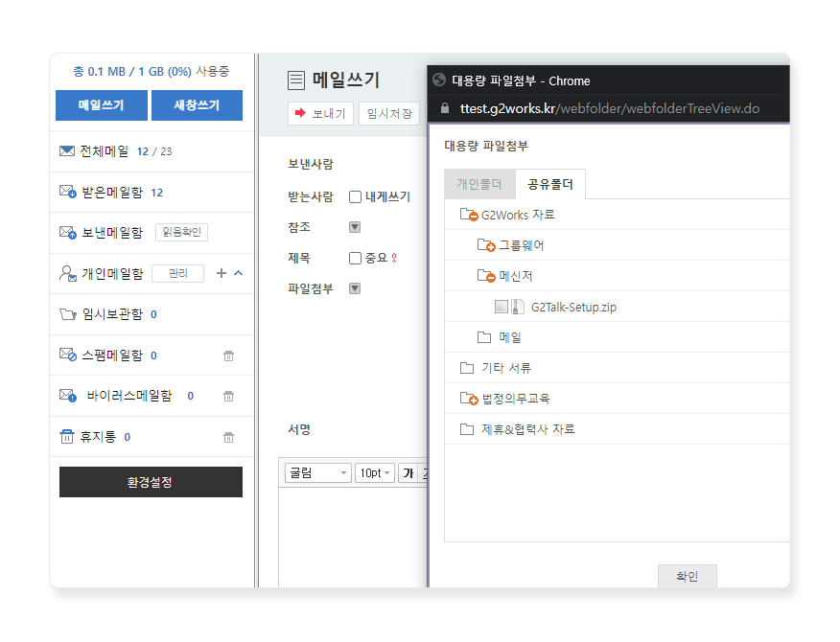840x642 pixels.
Task: Switch to the 개인폴더 tab
Action: click(478, 184)
